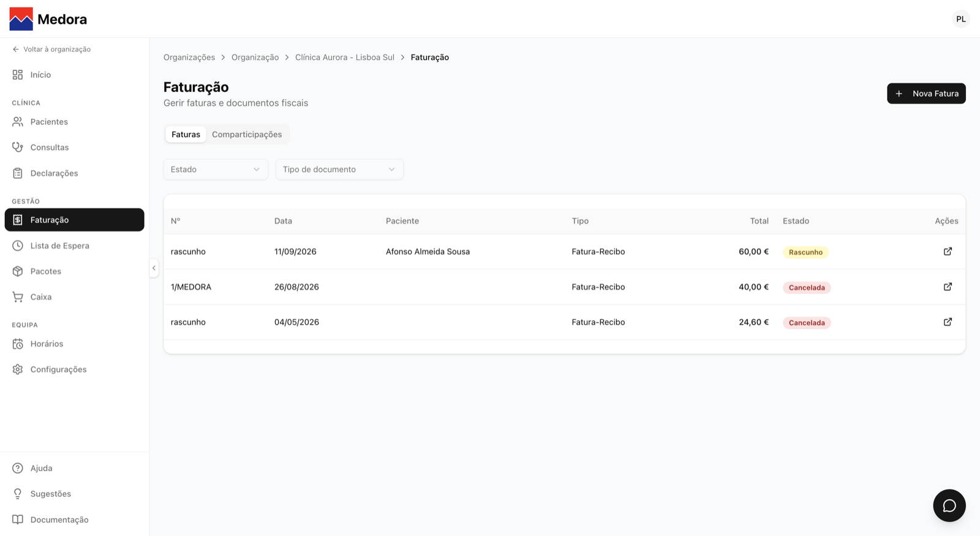Click the Configurações gear icon
Screen dimensions: 980x536
[18, 369]
